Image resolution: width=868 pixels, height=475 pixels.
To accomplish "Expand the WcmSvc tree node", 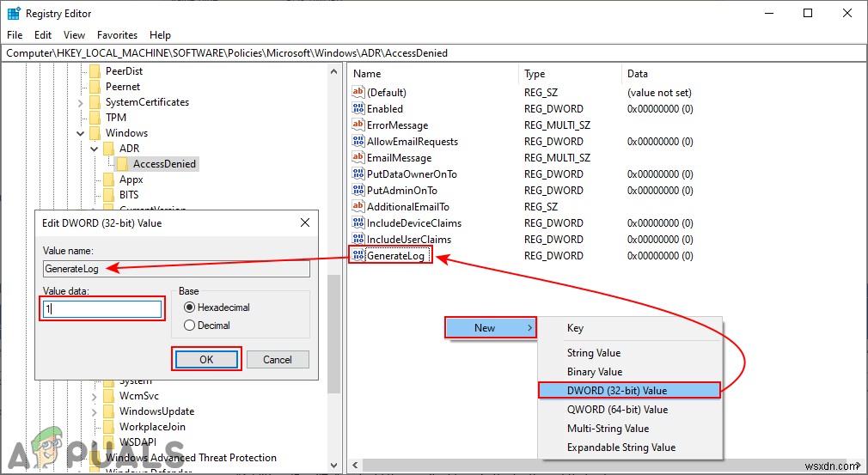I will point(95,397).
